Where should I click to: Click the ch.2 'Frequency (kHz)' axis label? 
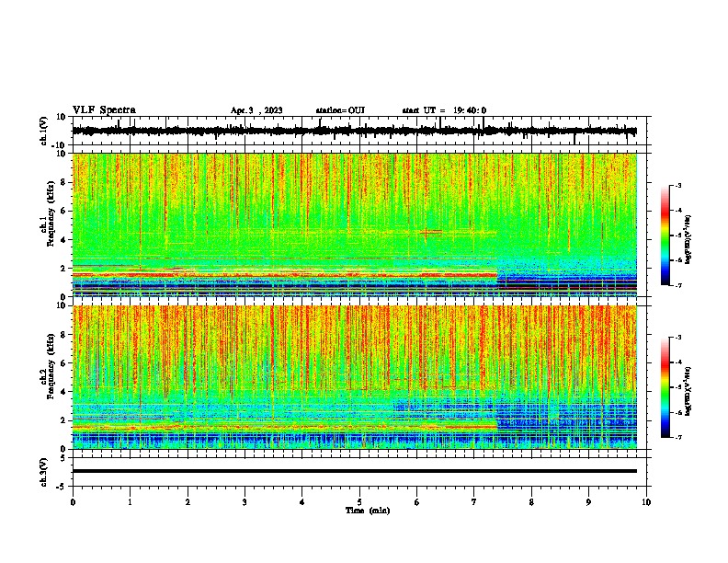tap(51, 366)
